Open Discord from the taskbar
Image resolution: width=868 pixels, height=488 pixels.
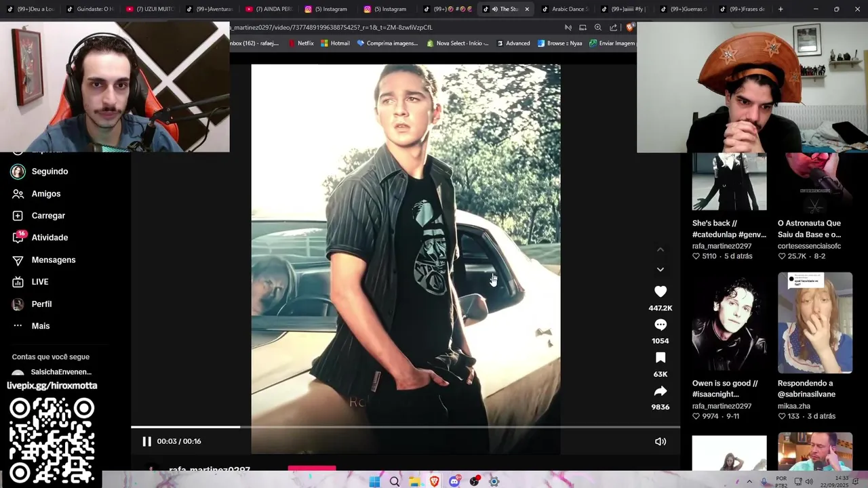(454, 482)
